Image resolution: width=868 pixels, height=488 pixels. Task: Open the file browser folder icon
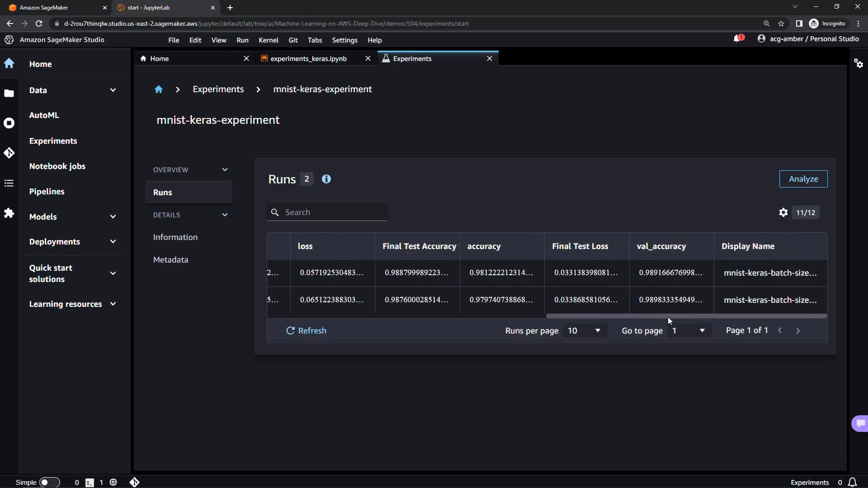[x=9, y=94]
